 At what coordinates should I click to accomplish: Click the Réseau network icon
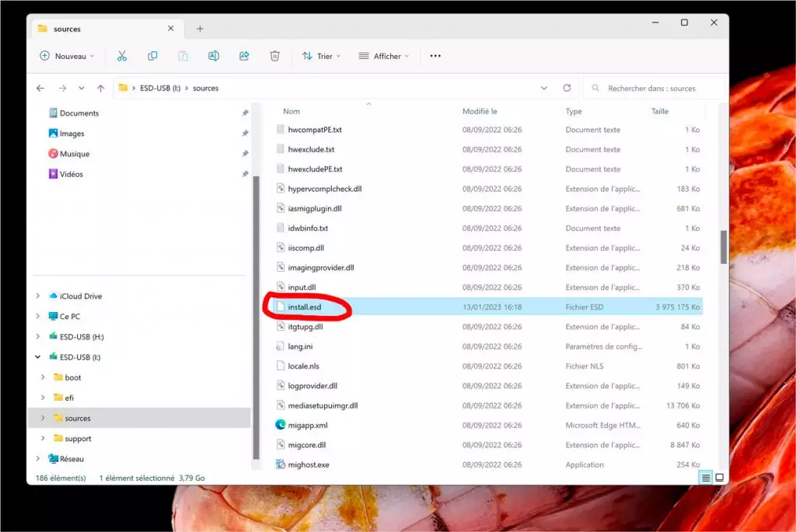pyautogui.click(x=54, y=458)
